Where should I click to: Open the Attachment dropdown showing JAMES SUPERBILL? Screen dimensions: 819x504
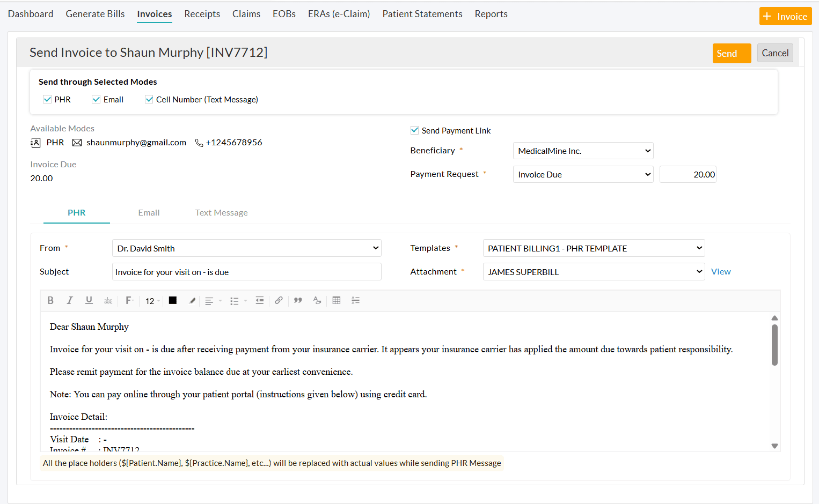coord(594,271)
